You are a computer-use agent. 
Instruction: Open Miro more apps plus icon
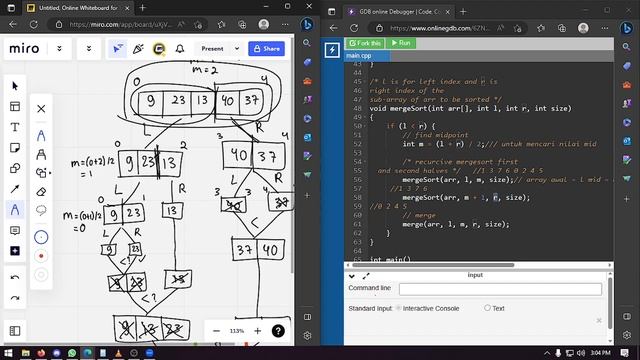(x=15, y=251)
